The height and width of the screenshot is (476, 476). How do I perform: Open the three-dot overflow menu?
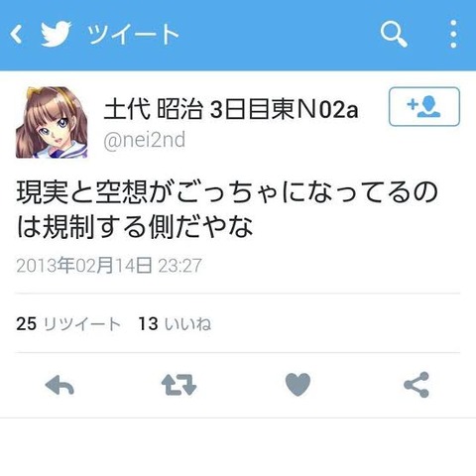(453, 34)
